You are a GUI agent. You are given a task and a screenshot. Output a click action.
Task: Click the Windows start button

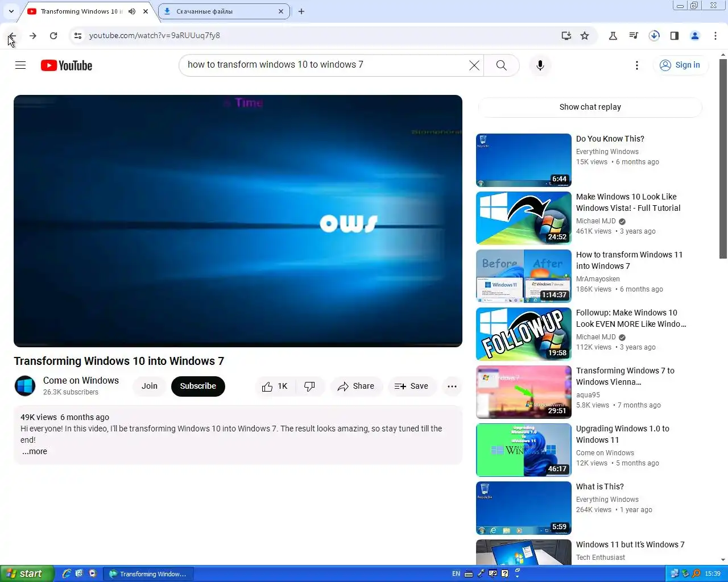pos(27,573)
